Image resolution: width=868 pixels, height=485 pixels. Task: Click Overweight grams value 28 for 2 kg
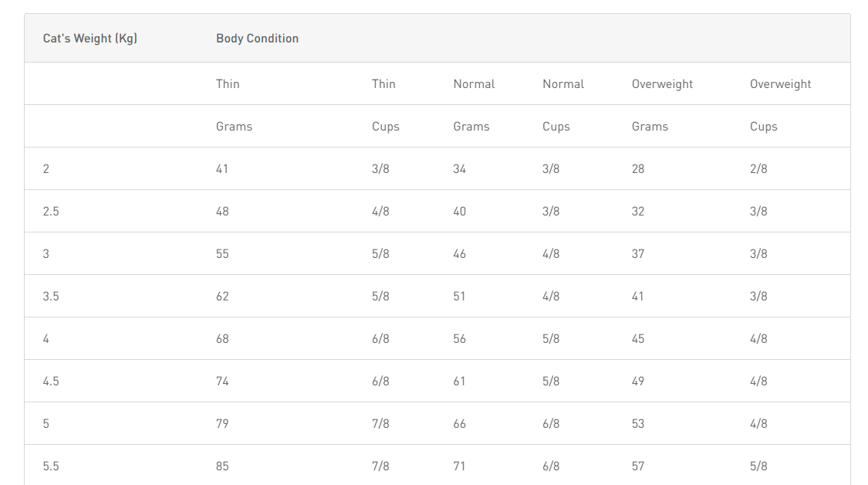(638, 169)
